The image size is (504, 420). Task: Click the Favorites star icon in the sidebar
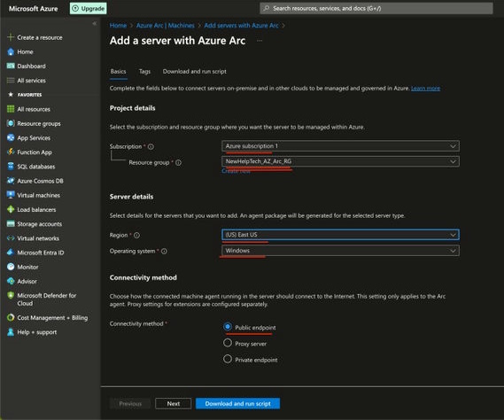[x=11, y=95]
